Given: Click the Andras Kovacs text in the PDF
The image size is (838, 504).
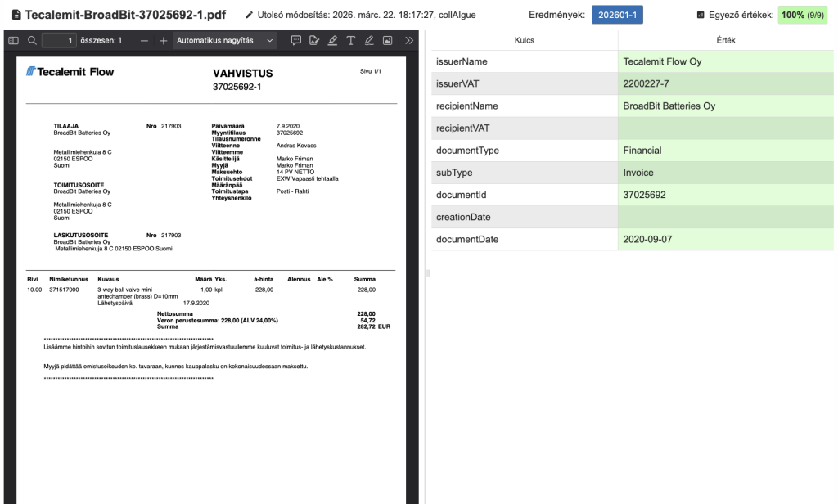Looking at the screenshot, I should (x=296, y=146).
